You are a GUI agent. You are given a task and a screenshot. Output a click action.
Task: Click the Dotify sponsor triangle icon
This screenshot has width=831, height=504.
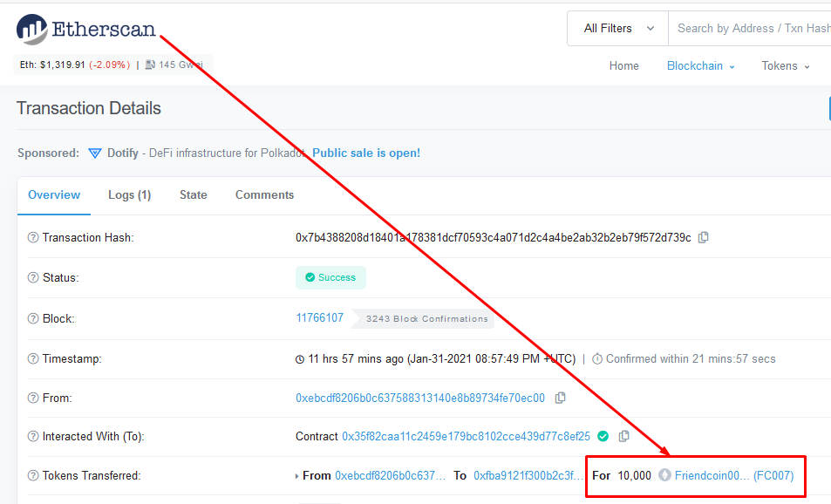95,153
